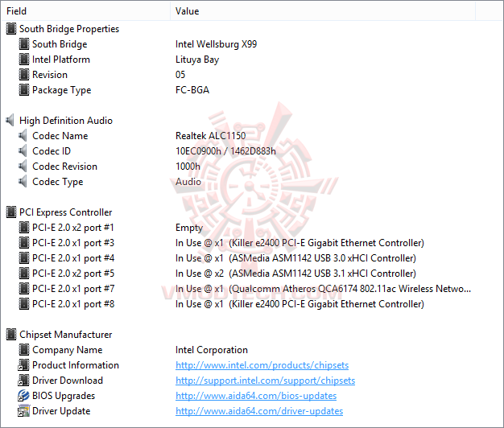Select the 10EC0900h / 1462D883h value

point(225,151)
